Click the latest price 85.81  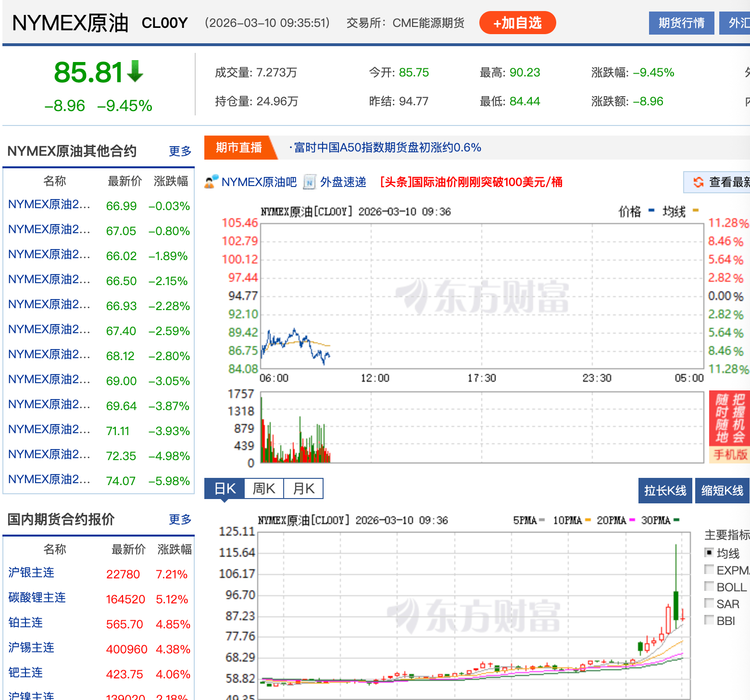[x=89, y=72]
